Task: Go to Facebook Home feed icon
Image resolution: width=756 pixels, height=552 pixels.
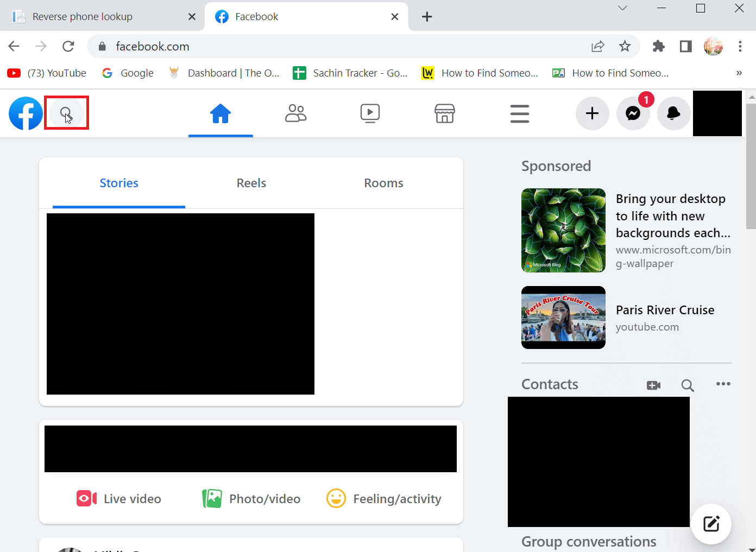Action: (x=220, y=113)
